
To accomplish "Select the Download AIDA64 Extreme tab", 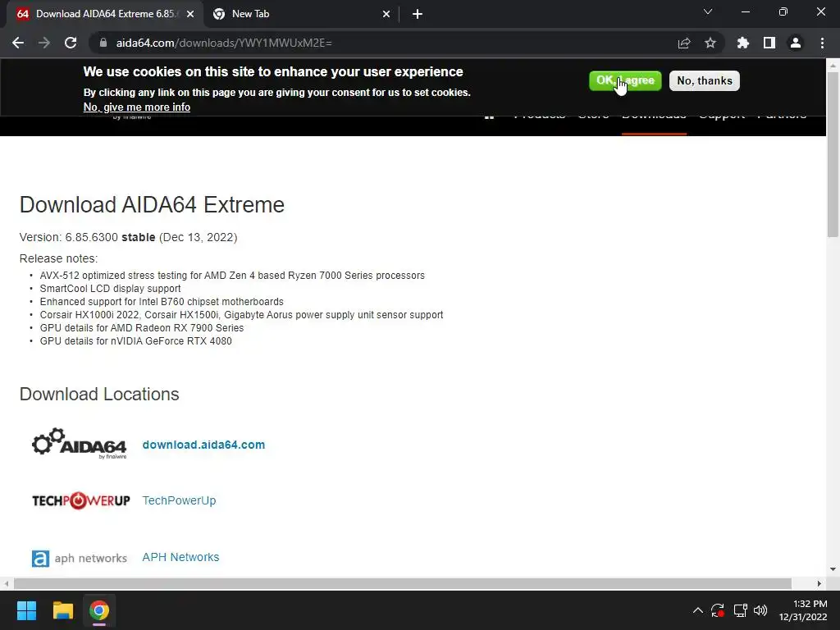I will (105, 14).
